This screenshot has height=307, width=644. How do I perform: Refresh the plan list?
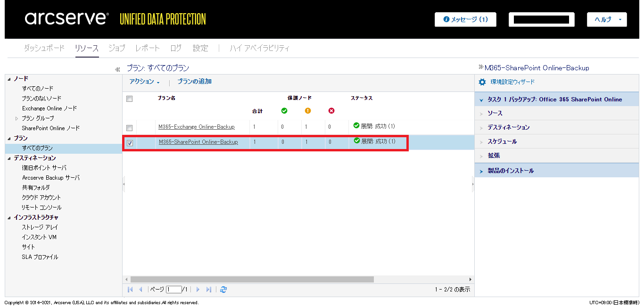click(223, 290)
